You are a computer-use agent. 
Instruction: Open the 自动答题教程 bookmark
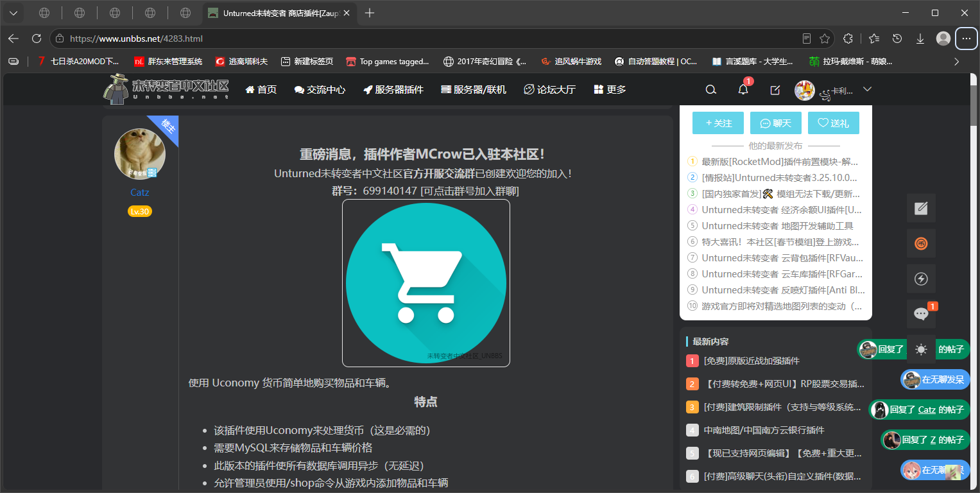(655, 62)
